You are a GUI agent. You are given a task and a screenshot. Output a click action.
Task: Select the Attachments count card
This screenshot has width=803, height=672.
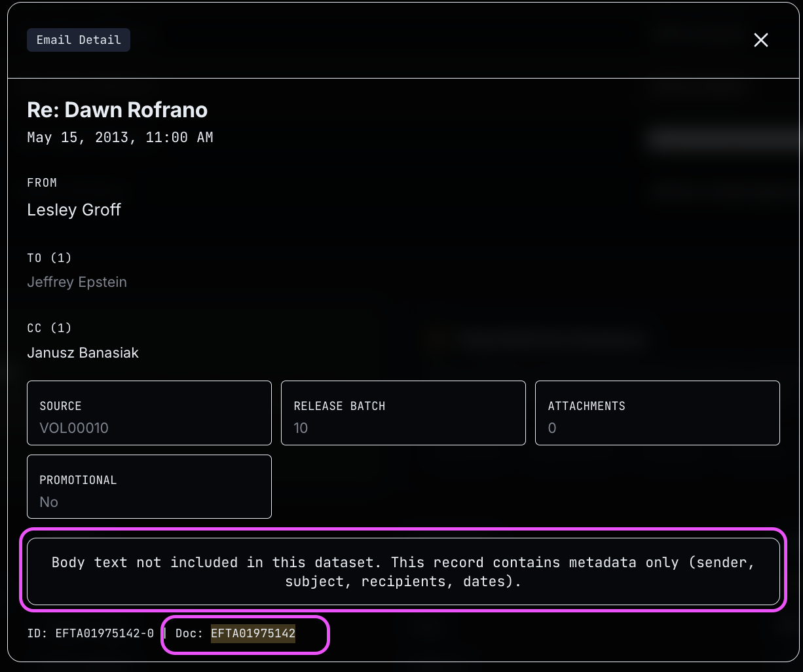pos(657,413)
